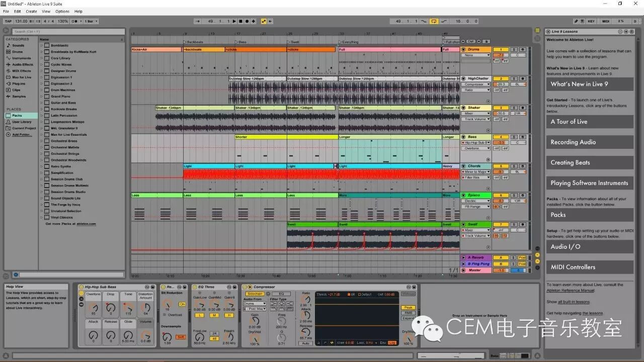The height and width of the screenshot is (362, 644).
Task: Open the View menu
Action: coord(46,11)
